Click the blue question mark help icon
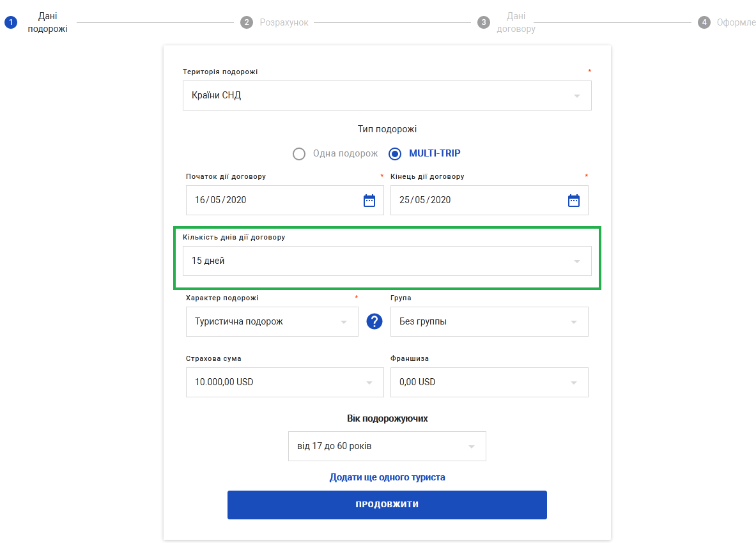This screenshot has height=543, width=756. [x=374, y=321]
